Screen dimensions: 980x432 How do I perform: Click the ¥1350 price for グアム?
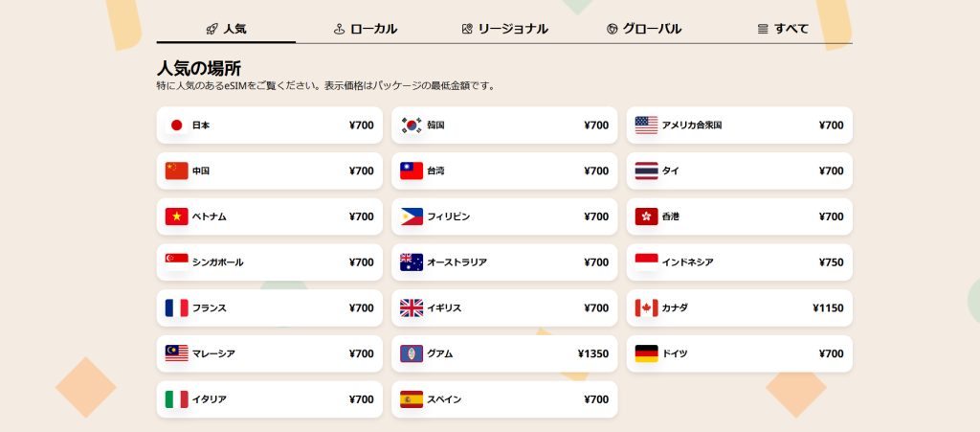(593, 353)
